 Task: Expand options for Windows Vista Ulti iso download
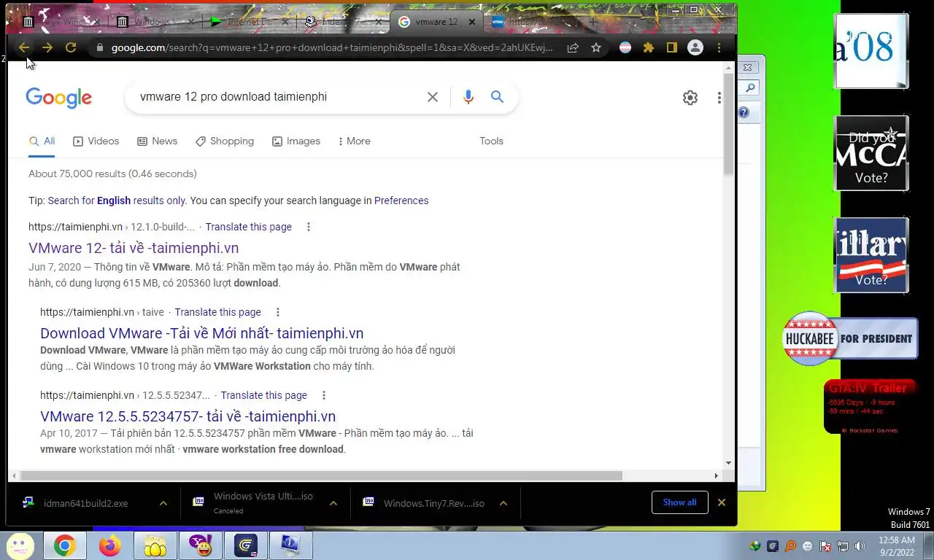pos(333,503)
